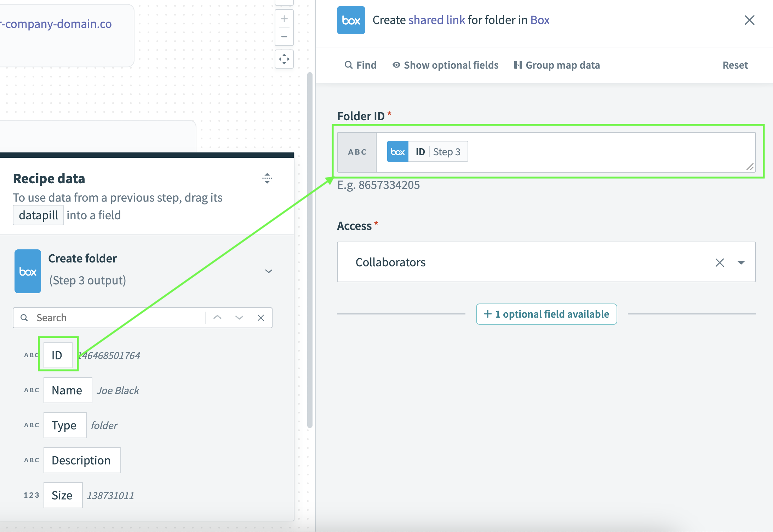
Task: Click the Box app icon in action header
Action: [350, 20]
